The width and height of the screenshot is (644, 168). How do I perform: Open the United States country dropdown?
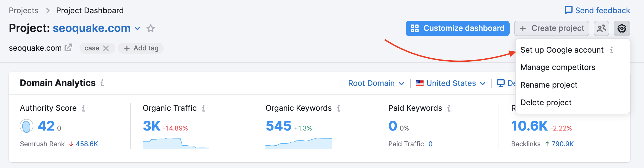point(451,83)
